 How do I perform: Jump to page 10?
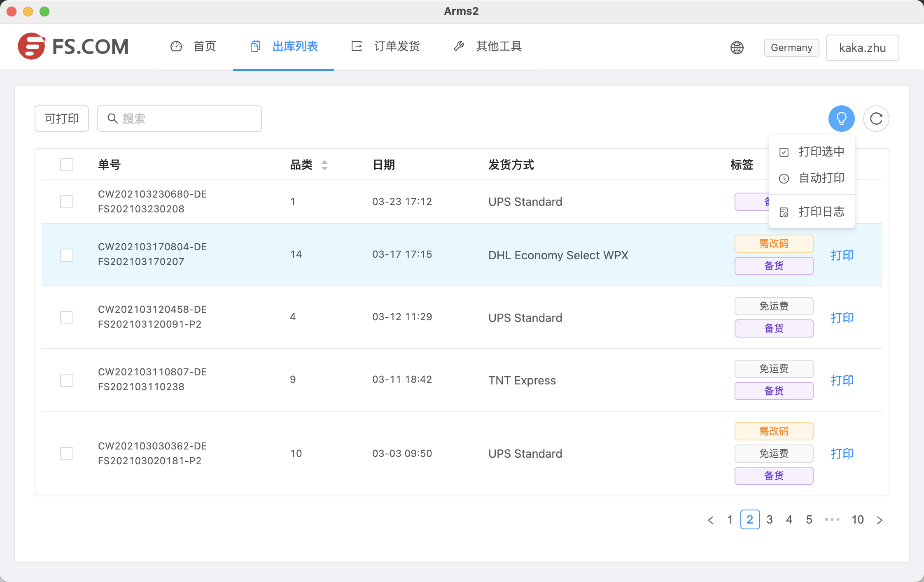pos(857,519)
